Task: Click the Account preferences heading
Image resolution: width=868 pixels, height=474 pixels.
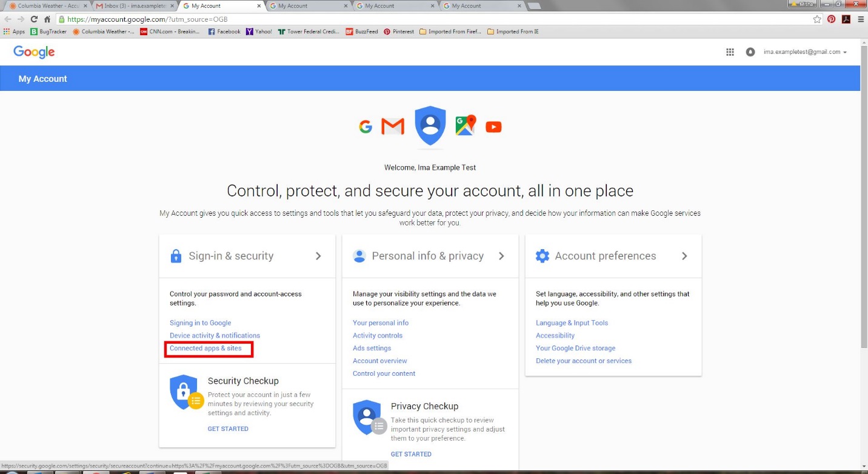Action: [606, 256]
